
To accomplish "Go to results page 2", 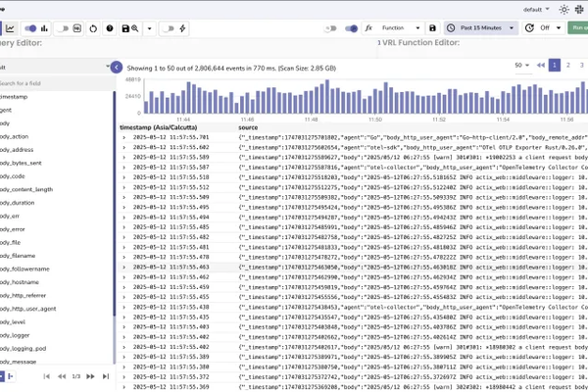I will click(x=568, y=66).
